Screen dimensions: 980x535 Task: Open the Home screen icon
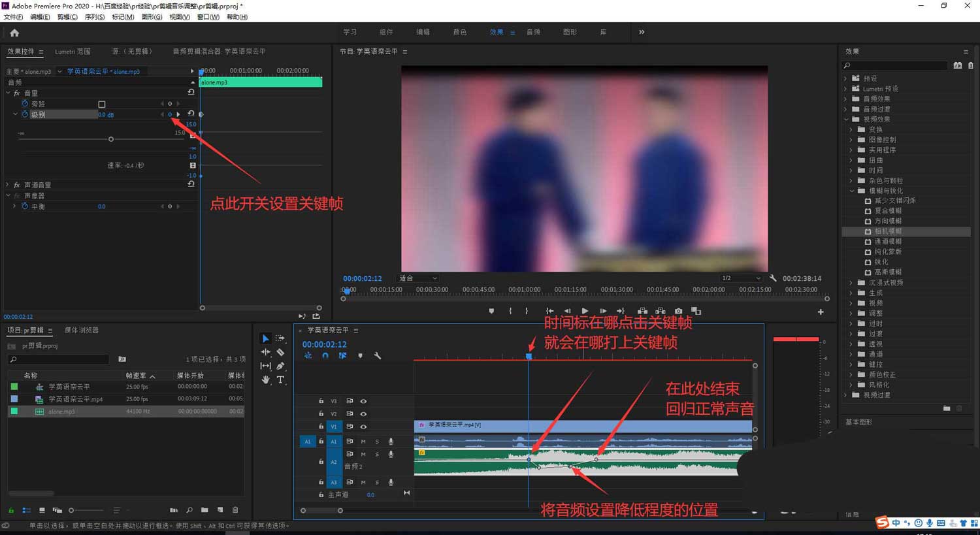[x=14, y=32]
